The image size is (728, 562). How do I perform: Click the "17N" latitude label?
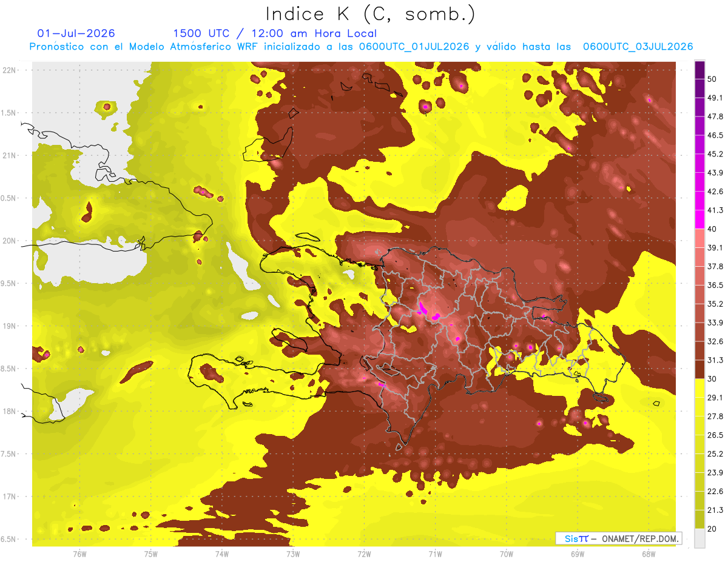click(x=10, y=497)
